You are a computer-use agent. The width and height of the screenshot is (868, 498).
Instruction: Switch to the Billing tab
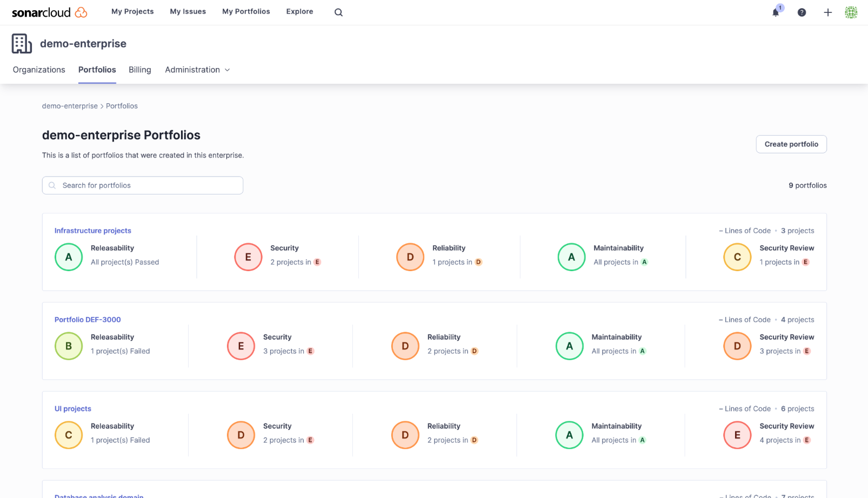tap(139, 70)
